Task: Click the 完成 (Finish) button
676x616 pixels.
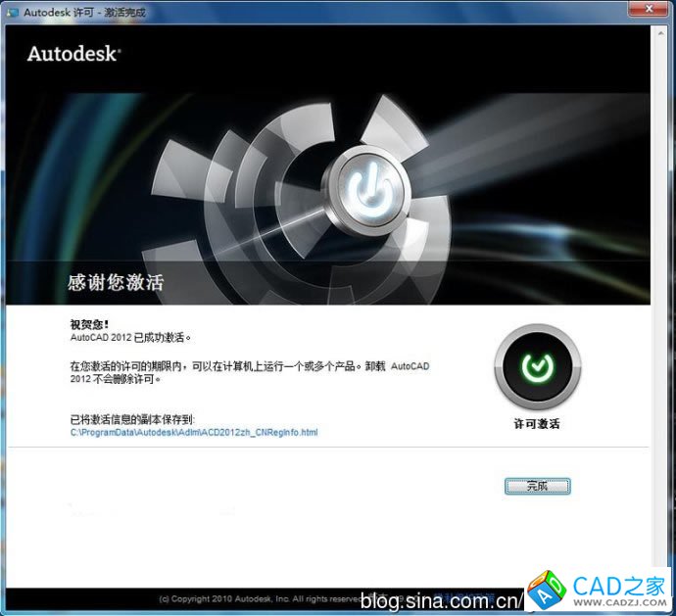Action: (537, 486)
